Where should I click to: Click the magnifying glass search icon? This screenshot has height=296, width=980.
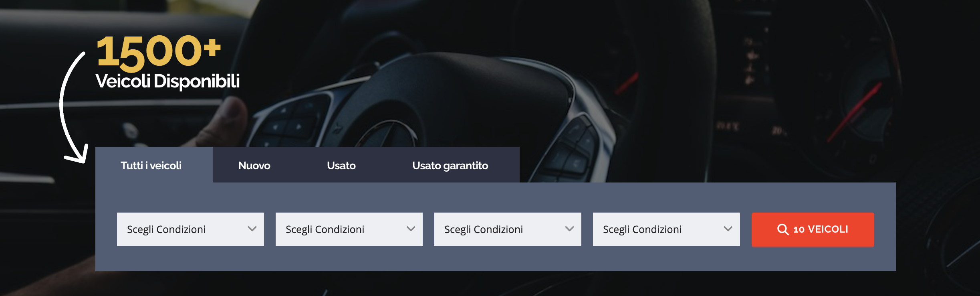(782, 229)
